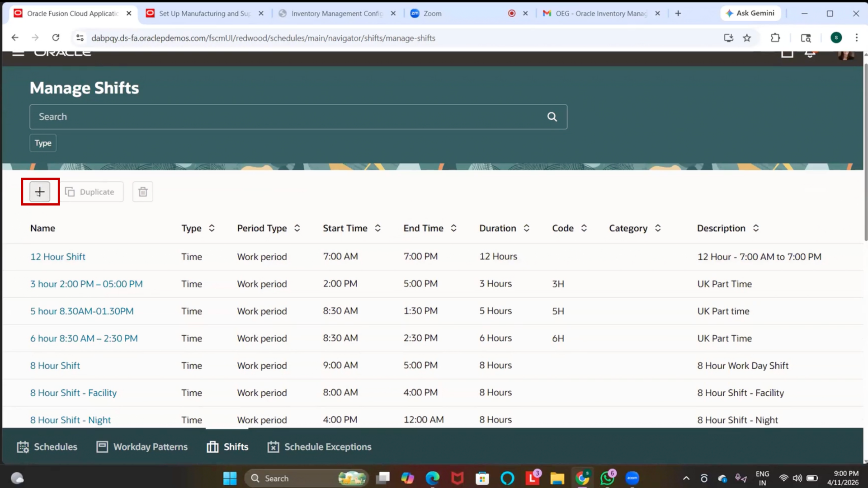
Task: Open 3 hour 2:00 PM – 05:00 PM shift
Action: [86, 284]
